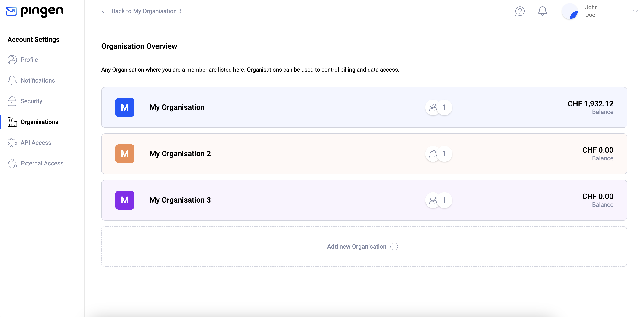Click member count 1 on My Organisation
Screen dimensions: 644x317
pyautogui.click(x=444, y=108)
